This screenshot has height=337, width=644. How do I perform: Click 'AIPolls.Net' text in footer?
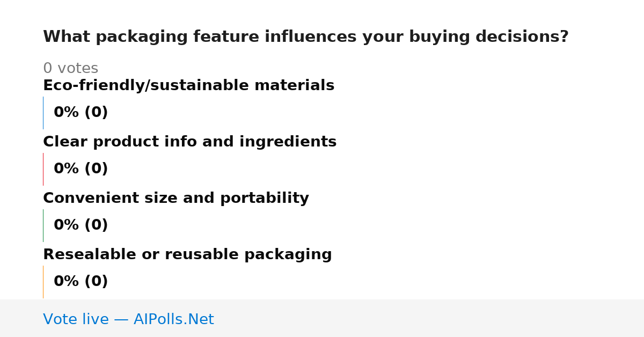173,319
